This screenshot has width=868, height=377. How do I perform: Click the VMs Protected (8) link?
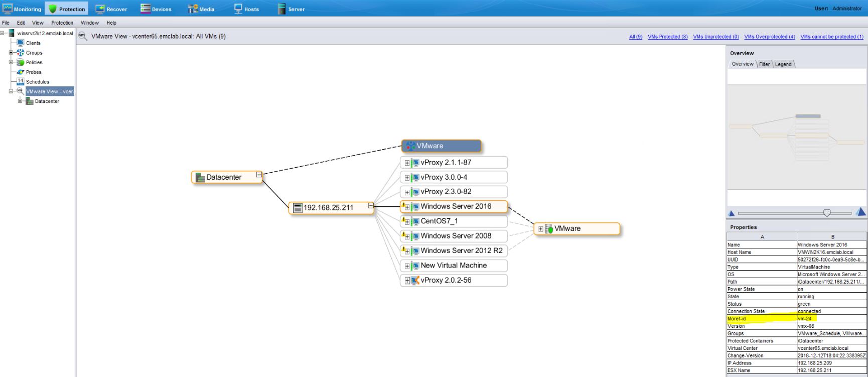(x=667, y=37)
